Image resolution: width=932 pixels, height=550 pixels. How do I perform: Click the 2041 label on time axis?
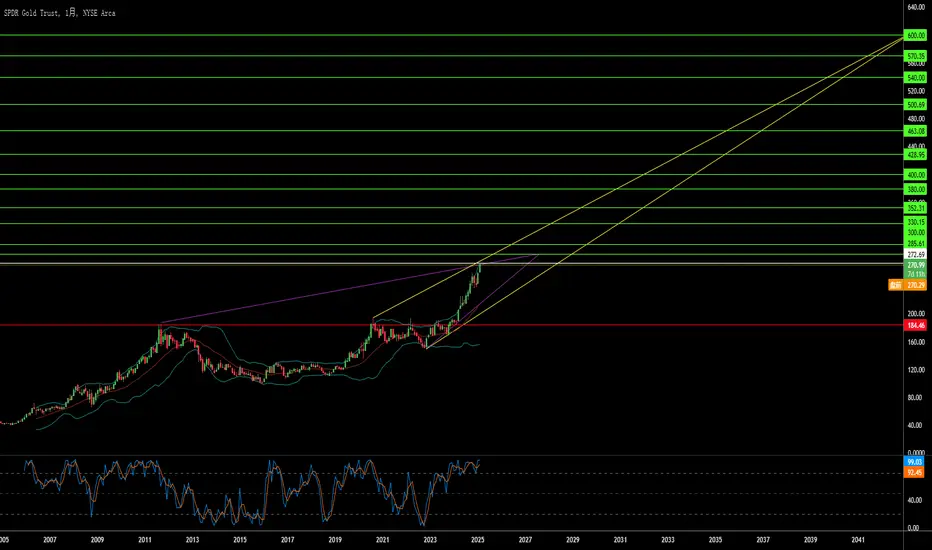pos(858,540)
